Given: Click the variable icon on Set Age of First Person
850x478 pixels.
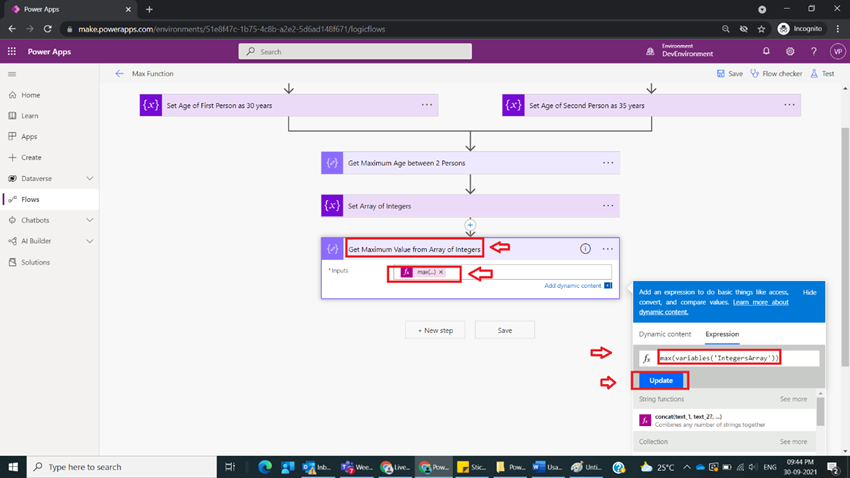Looking at the screenshot, I should 151,105.
